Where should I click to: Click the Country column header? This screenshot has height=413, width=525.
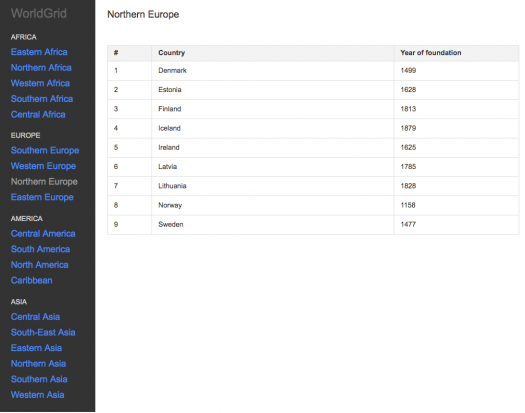171,53
